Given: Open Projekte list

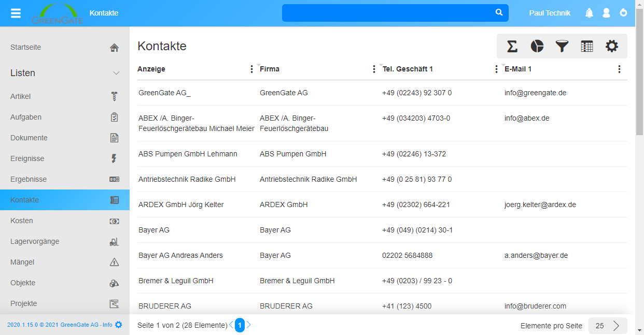Looking at the screenshot, I should click(65, 303).
